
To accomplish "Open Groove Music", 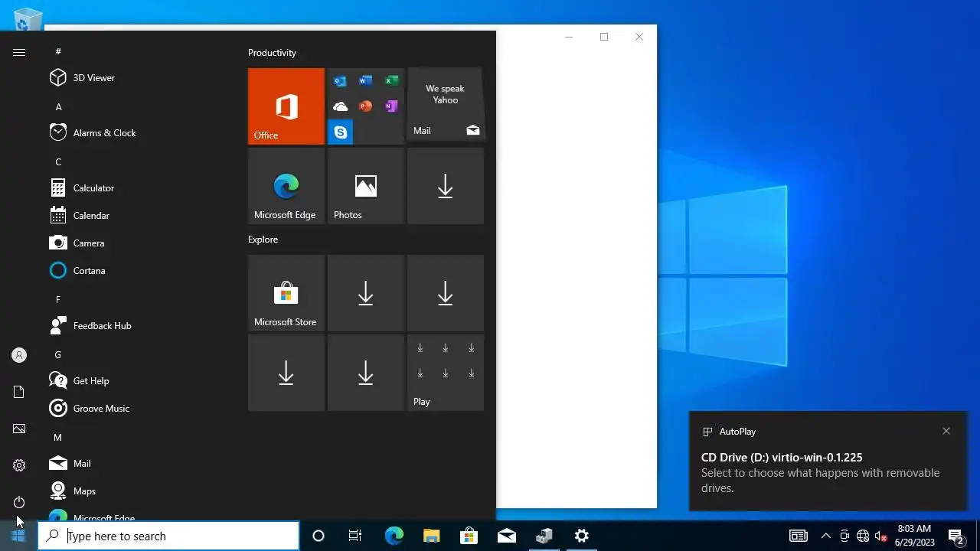I will [x=142, y=409].
